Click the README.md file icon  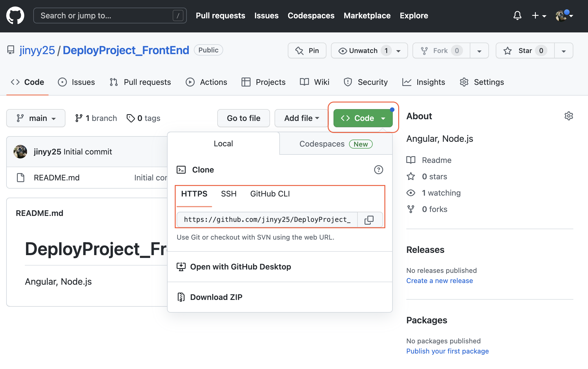pos(21,178)
